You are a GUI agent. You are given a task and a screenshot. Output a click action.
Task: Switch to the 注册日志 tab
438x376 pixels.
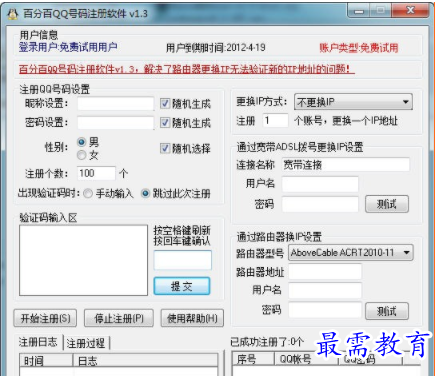click(38, 342)
